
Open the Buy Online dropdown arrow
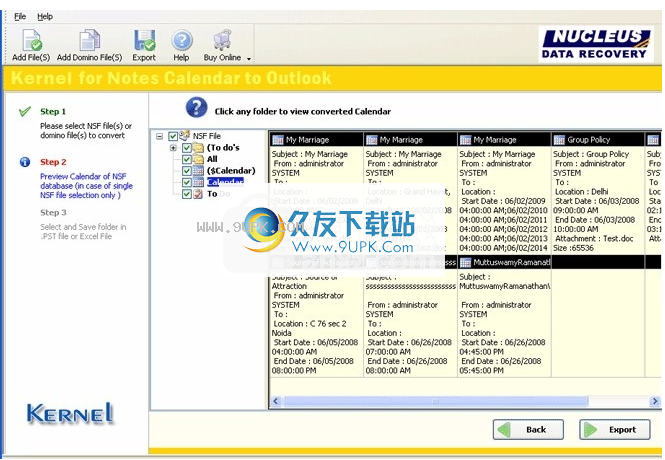(x=249, y=59)
